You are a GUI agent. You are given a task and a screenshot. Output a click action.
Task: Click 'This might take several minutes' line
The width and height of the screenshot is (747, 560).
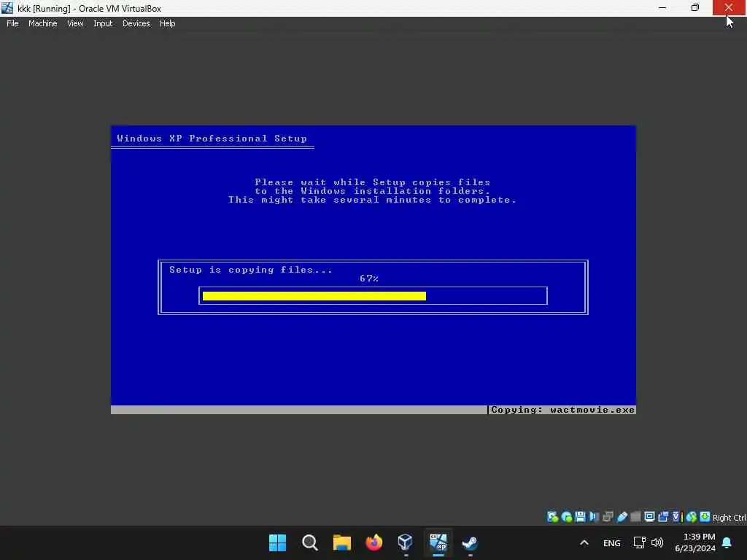pyautogui.click(x=373, y=200)
